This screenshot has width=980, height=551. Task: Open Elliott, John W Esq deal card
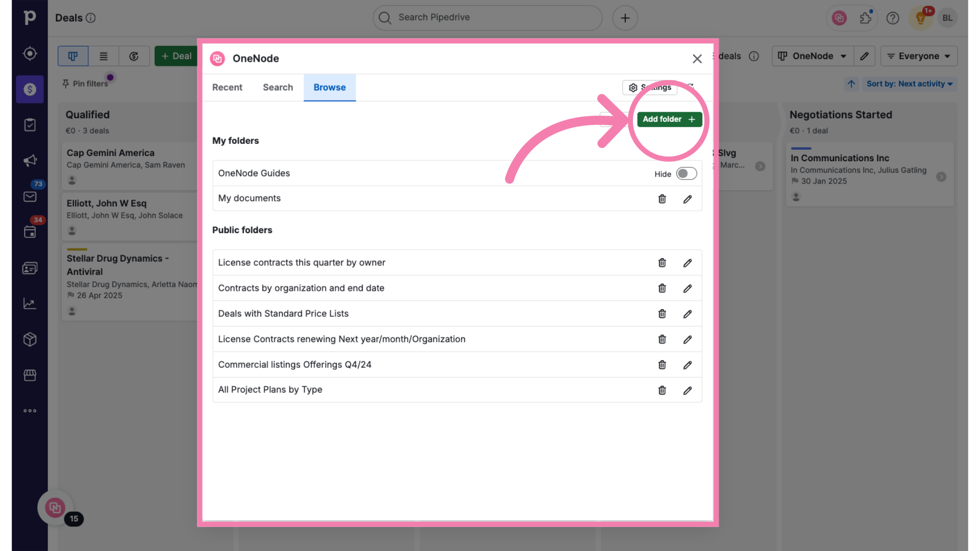coord(130,216)
